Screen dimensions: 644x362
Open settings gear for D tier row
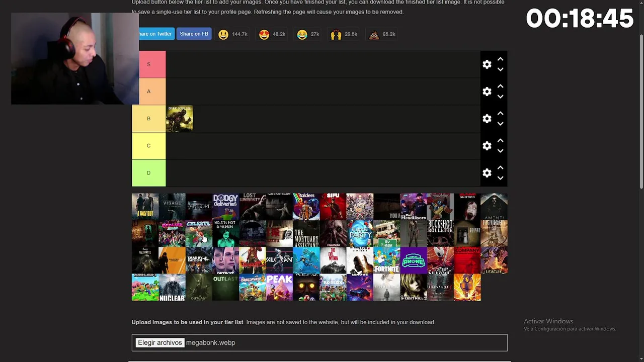pos(487,173)
